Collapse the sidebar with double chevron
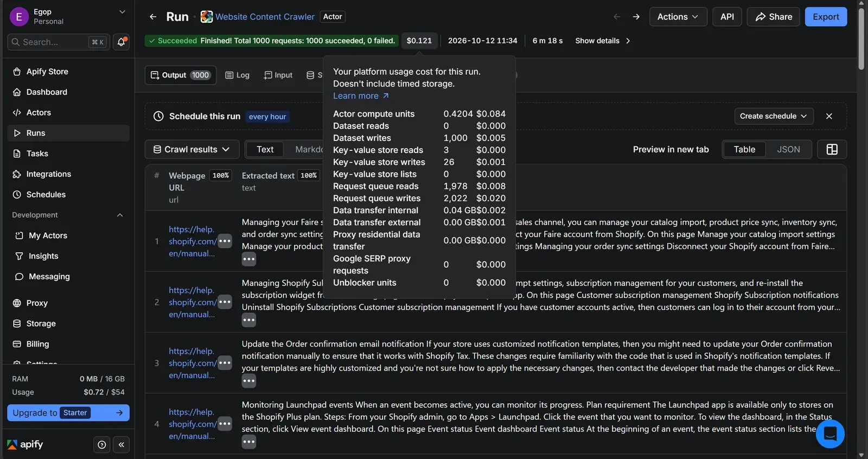Viewport: 868px width, 459px height. click(x=122, y=445)
